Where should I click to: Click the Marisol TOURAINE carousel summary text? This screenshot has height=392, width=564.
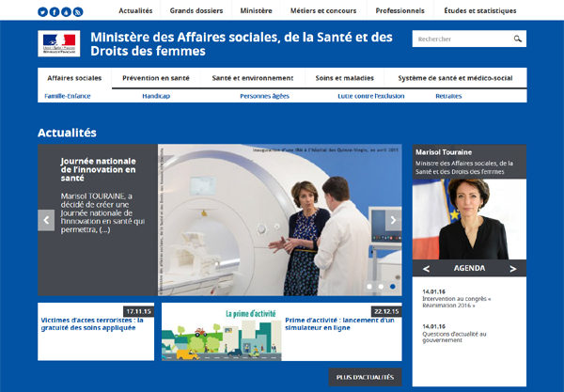[102, 212]
